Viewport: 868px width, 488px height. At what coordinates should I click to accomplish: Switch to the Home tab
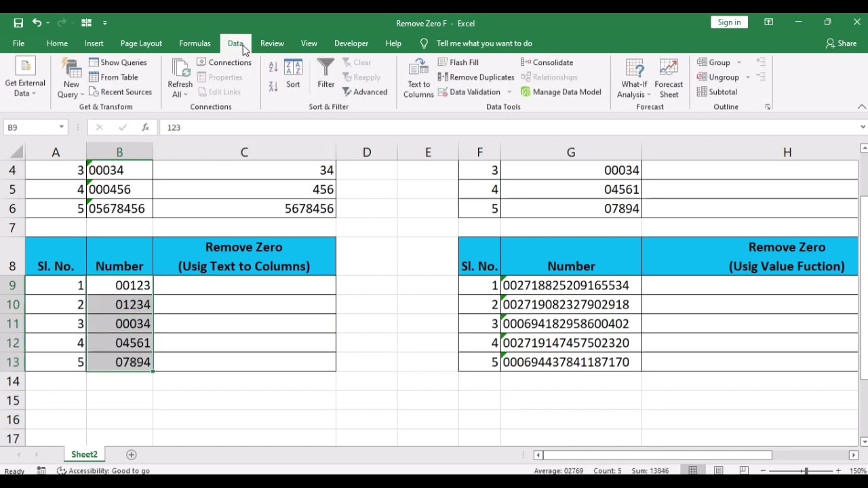(x=57, y=43)
